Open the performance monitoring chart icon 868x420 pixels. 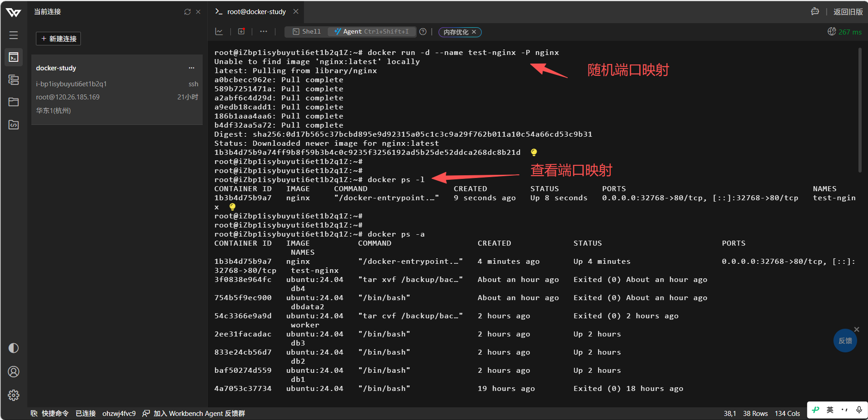[x=219, y=31]
